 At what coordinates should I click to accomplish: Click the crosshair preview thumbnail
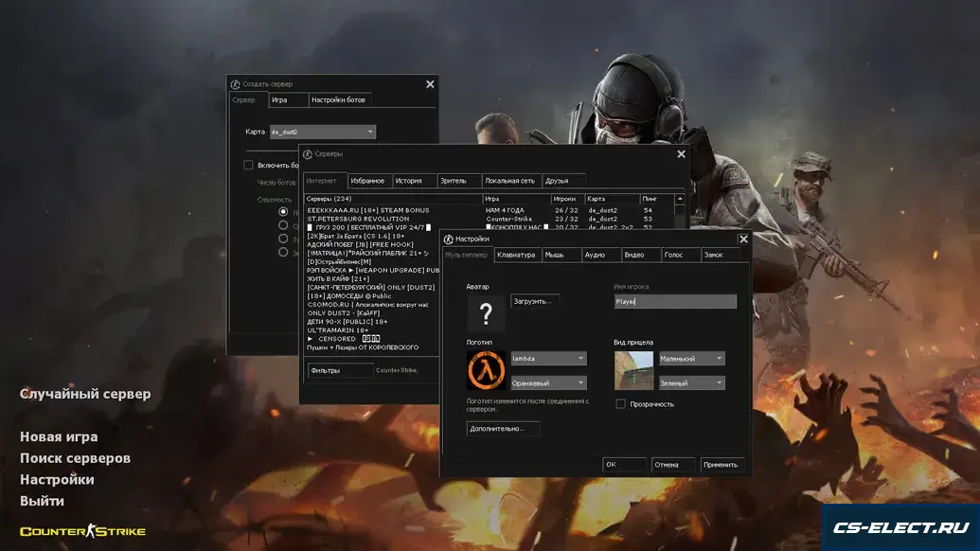click(x=633, y=370)
